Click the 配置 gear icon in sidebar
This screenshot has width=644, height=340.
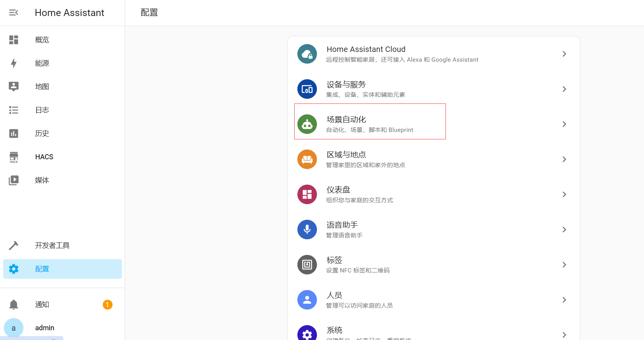pyautogui.click(x=14, y=269)
